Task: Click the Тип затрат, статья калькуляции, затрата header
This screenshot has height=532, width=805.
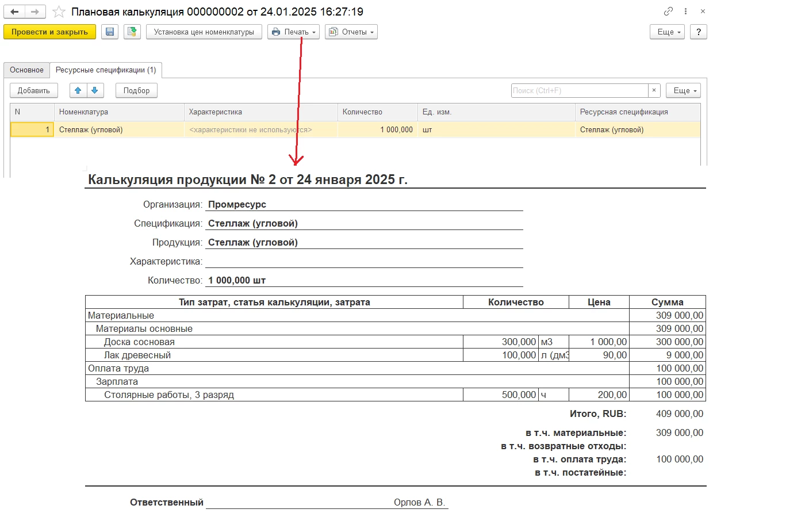Action: [x=274, y=302]
